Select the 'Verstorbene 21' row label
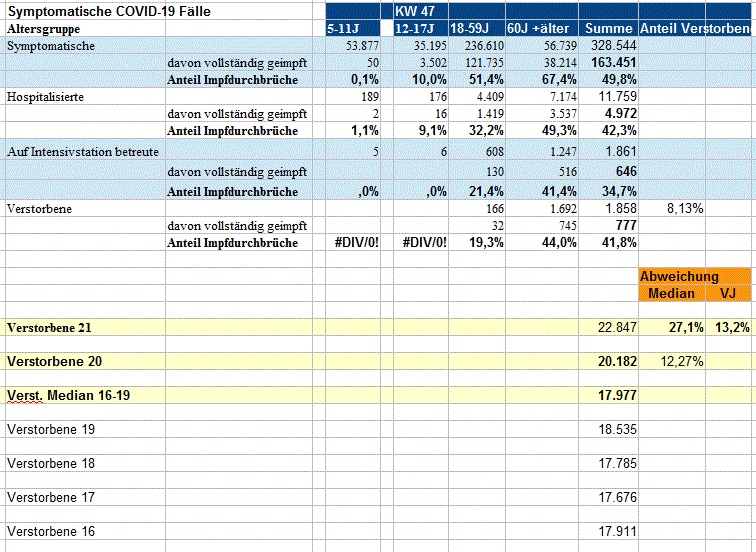756x552 pixels. [49, 328]
